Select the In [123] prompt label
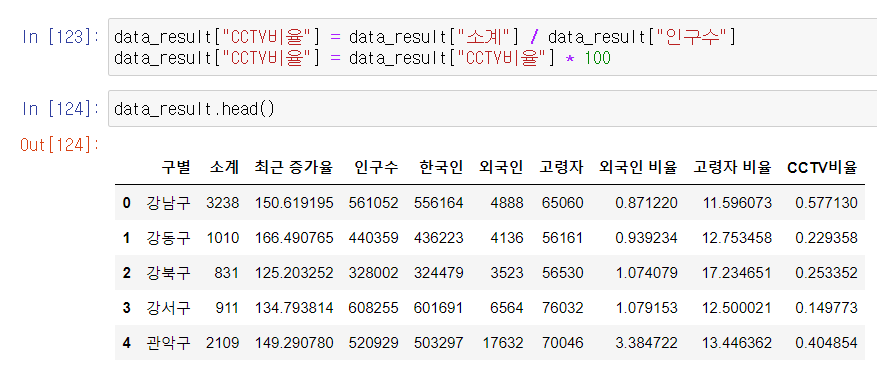 60,37
